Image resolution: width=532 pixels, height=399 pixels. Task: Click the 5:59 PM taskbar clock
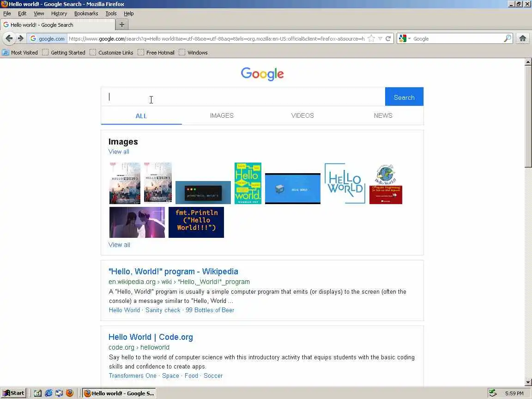pos(514,393)
